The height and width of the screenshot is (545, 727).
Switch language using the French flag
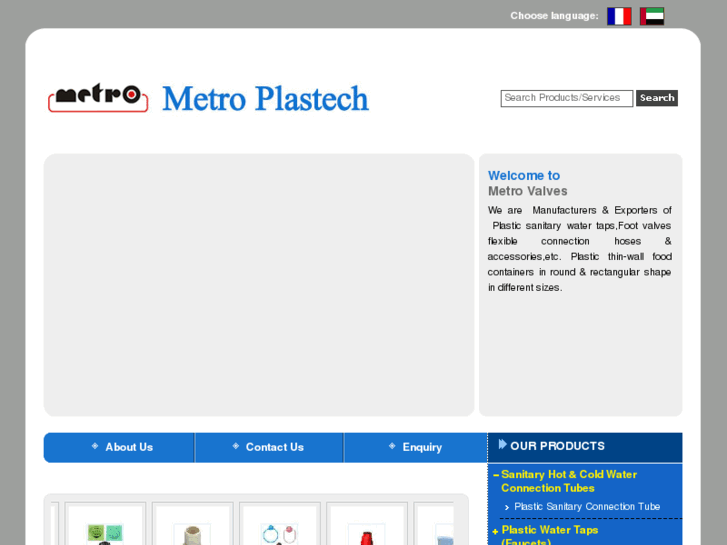pyautogui.click(x=619, y=16)
